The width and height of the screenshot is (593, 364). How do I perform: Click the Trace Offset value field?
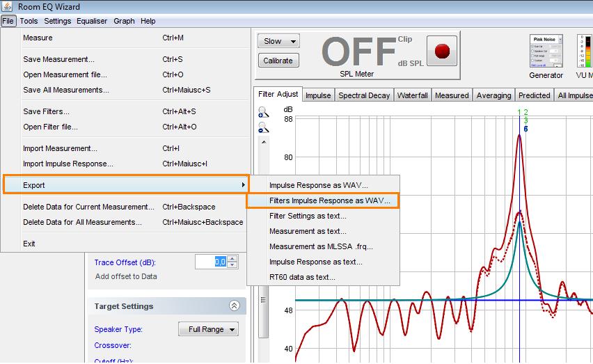pyautogui.click(x=212, y=262)
